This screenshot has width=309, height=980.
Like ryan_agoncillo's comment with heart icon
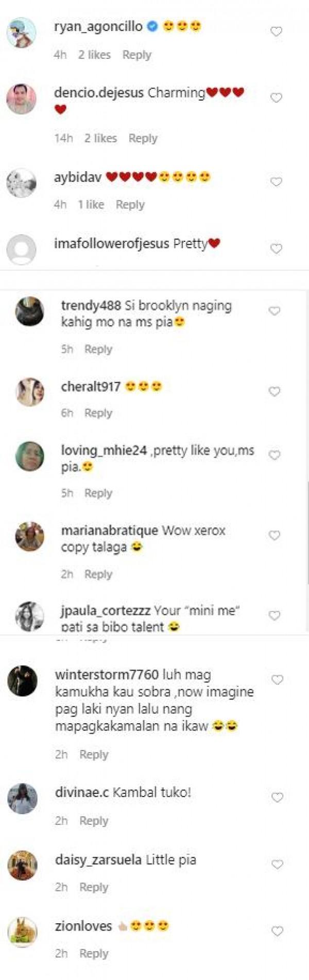[x=277, y=31]
